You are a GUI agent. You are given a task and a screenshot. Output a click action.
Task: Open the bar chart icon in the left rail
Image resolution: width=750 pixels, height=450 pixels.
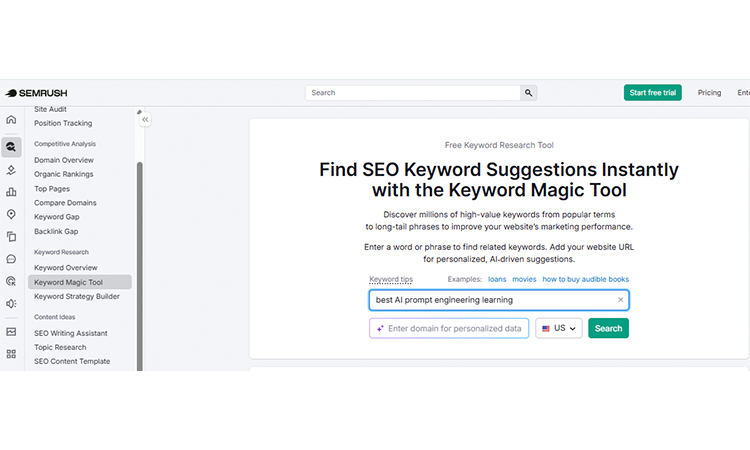pos(11,192)
